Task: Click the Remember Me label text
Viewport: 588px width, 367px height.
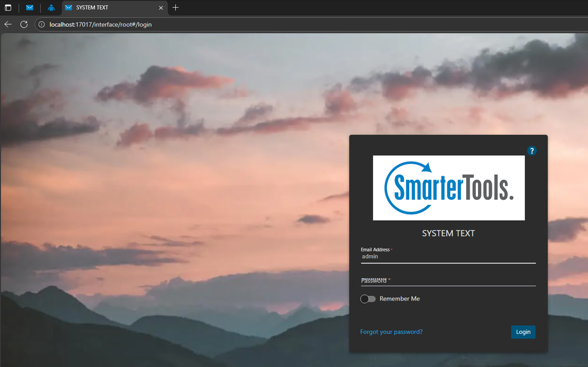Action: point(400,299)
